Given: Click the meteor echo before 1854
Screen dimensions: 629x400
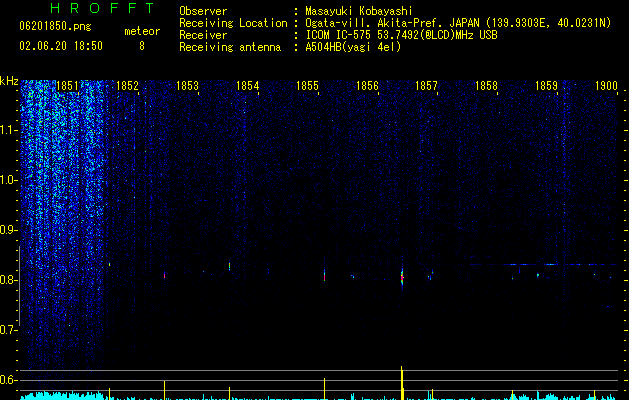Looking at the screenshot, I should click(x=229, y=266).
